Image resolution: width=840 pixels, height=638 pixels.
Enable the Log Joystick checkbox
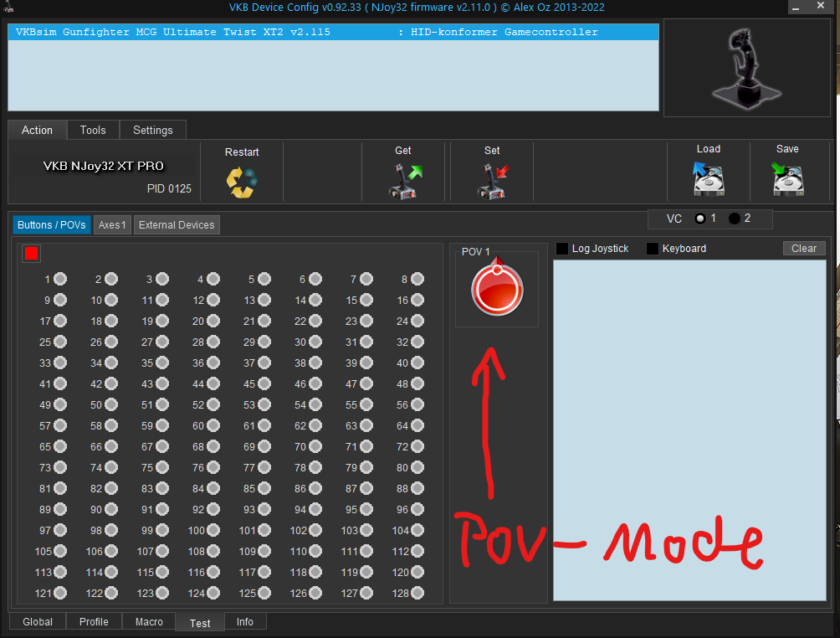(562, 249)
